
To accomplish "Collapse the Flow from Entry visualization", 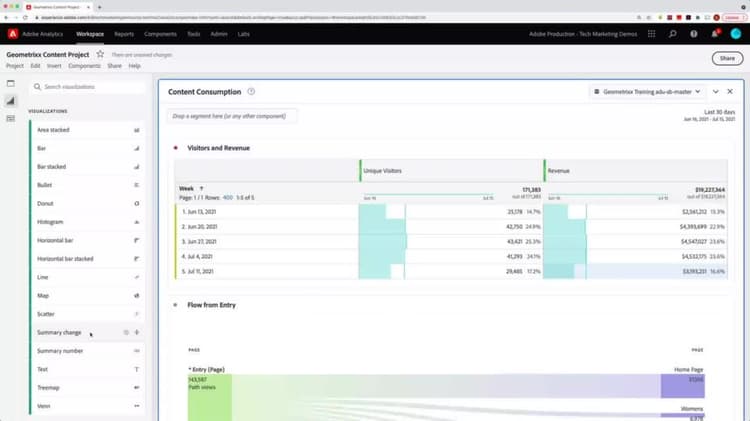I will tap(176, 305).
